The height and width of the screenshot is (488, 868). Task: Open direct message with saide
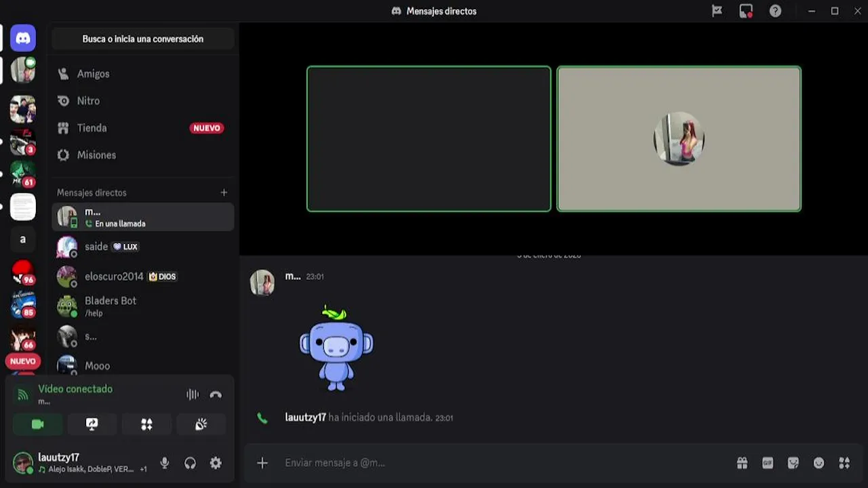point(143,247)
